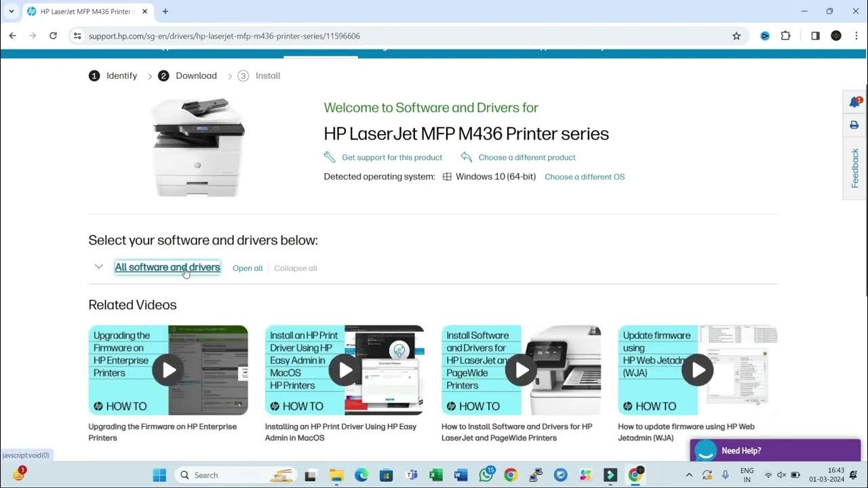868x488 pixels.
Task: Play the Install Software and Drivers video
Action: coord(521,370)
